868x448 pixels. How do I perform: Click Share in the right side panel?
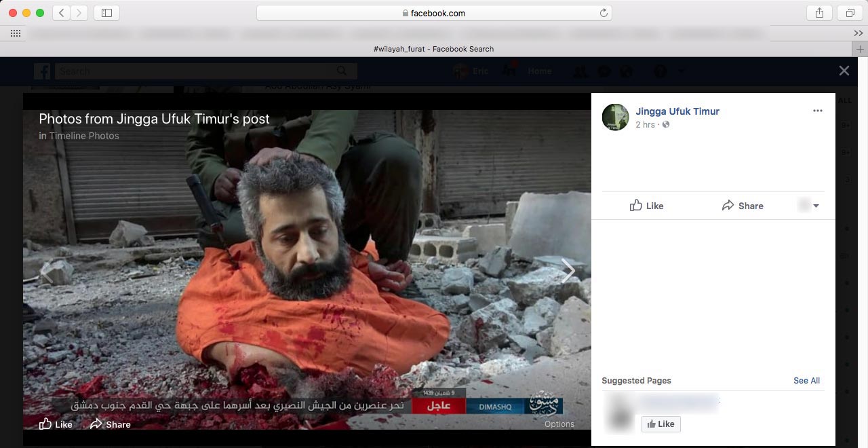[743, 206]
